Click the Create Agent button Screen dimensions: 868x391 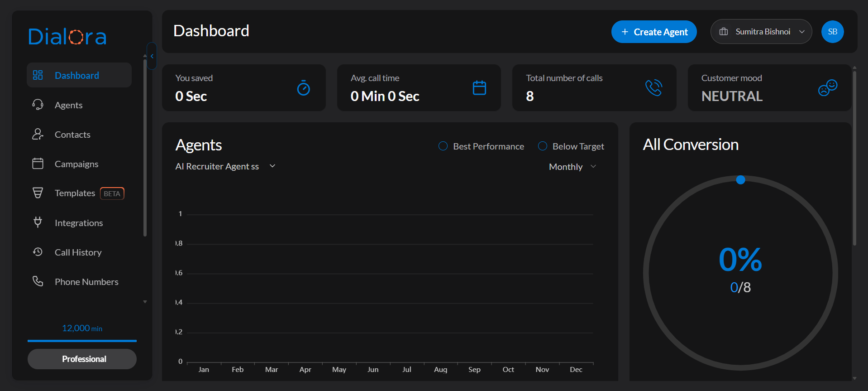(x=653, y=32)
